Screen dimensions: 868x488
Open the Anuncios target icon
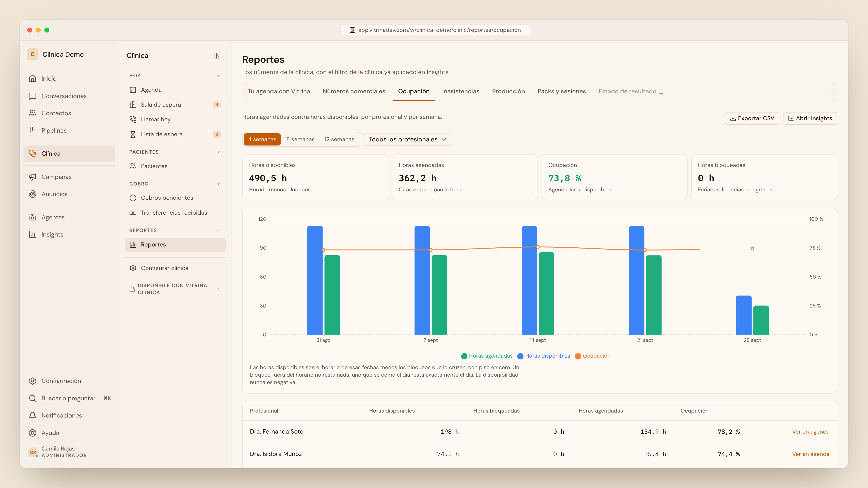(32, 194)
